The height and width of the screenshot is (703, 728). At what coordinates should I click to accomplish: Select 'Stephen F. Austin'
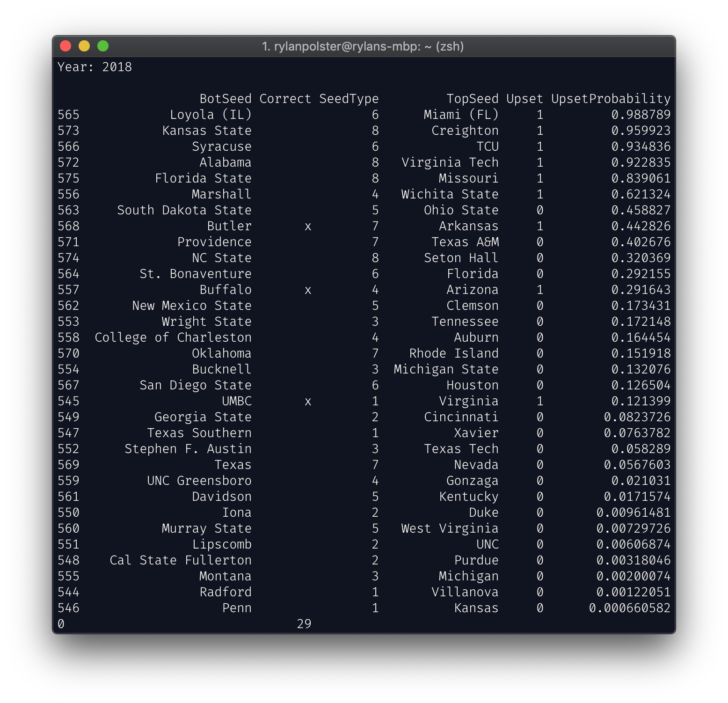point(188,449)
